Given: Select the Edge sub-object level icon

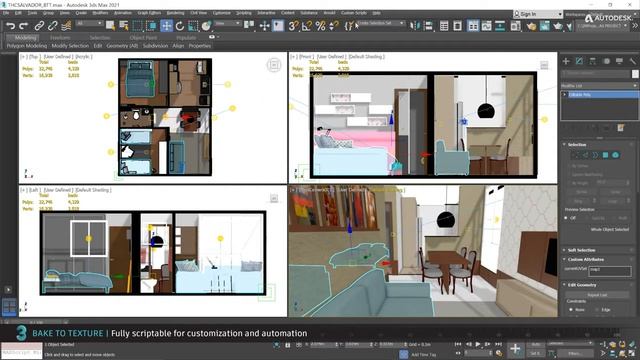Looking at the screenshot, I should pos(586,155).
